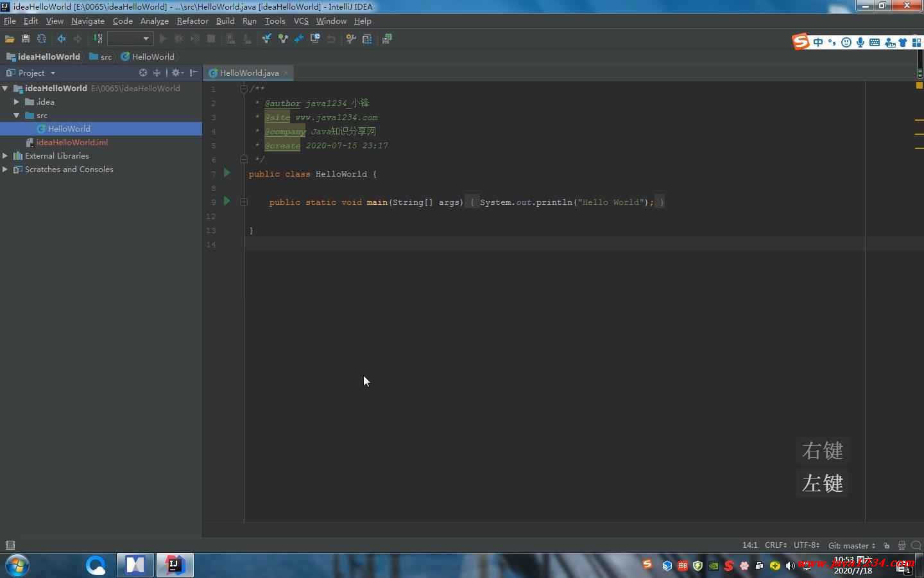
Task: Open the Analyze menu
Action: coord(155,21)
